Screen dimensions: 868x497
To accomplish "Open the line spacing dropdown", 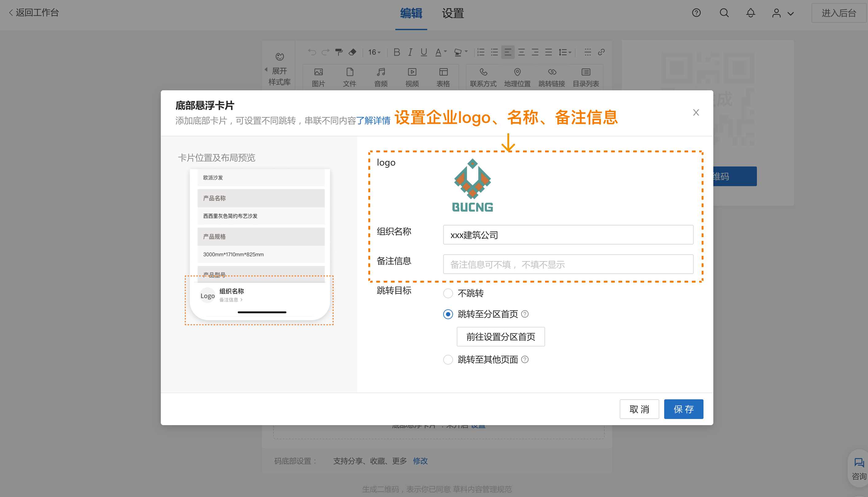I will pos(565,52).
